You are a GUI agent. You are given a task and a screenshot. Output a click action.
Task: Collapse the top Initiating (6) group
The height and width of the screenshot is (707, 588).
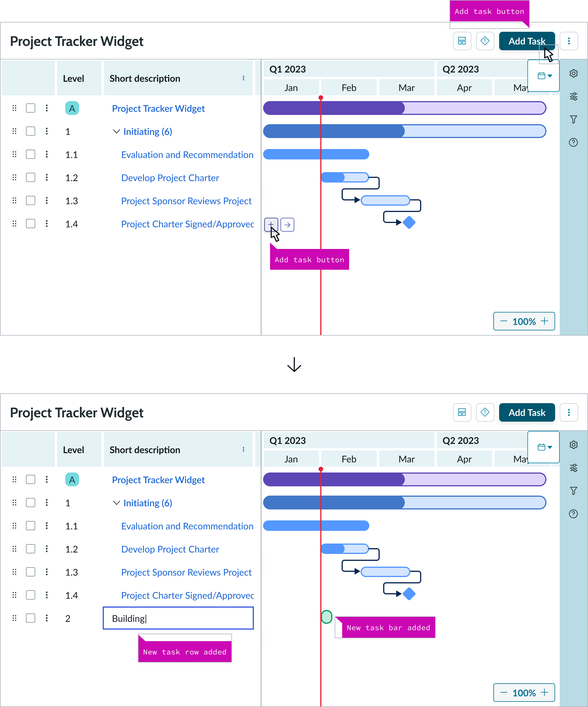(x=116, y=131)
